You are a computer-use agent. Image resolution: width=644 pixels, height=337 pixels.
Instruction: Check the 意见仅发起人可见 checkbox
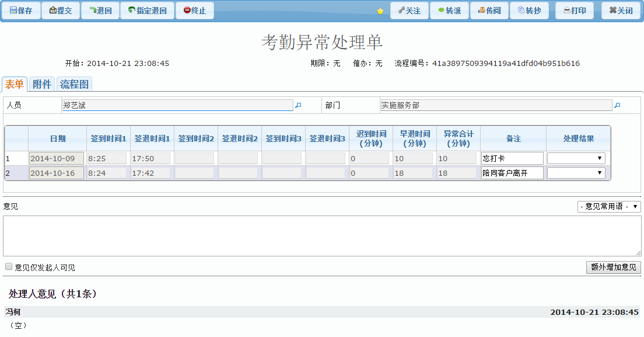click(9, 267)
